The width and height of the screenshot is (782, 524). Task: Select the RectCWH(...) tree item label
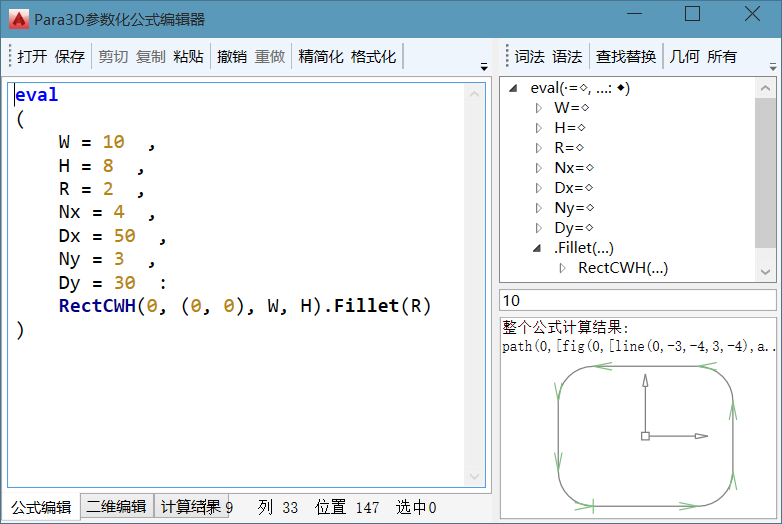[x=623, y=268]
